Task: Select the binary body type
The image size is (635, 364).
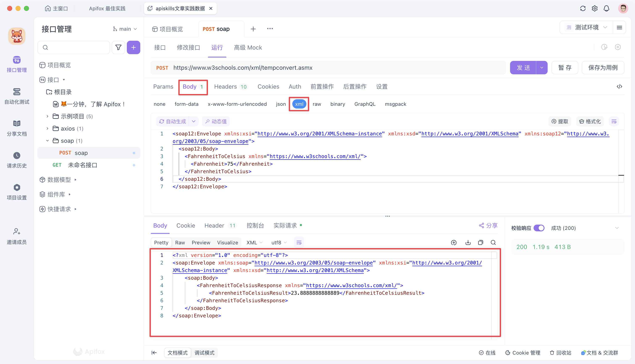Action: pyautogui.click(x=337, y=104)
